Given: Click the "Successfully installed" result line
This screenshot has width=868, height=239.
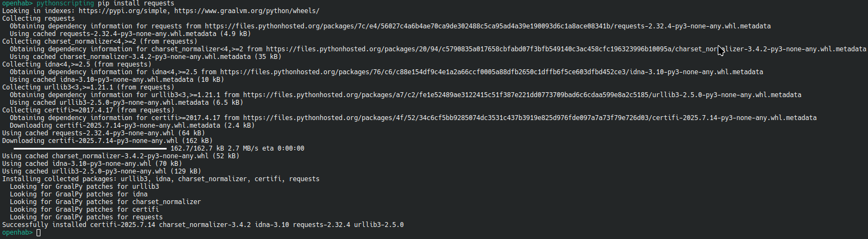Looking at the screenshot, I should 203,225.
